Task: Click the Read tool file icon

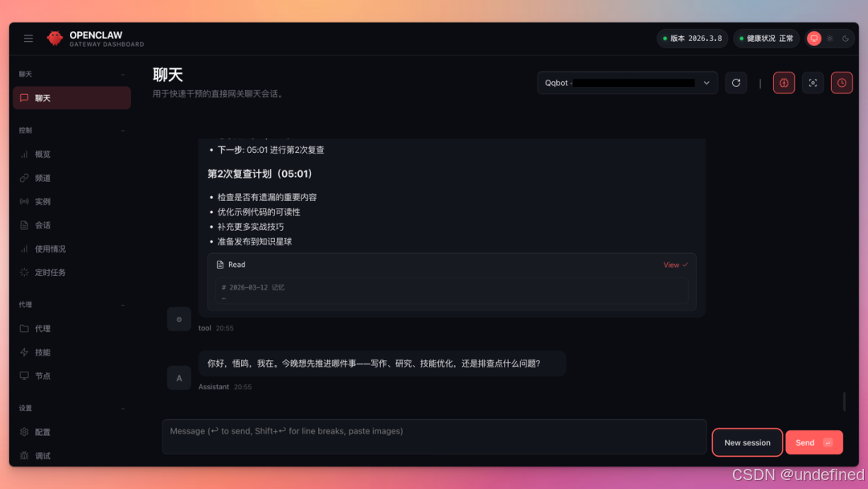Action: 219,265
